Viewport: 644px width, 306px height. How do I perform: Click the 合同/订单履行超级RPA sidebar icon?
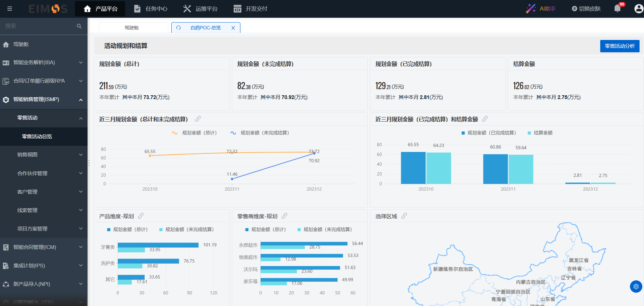point(6,81)
